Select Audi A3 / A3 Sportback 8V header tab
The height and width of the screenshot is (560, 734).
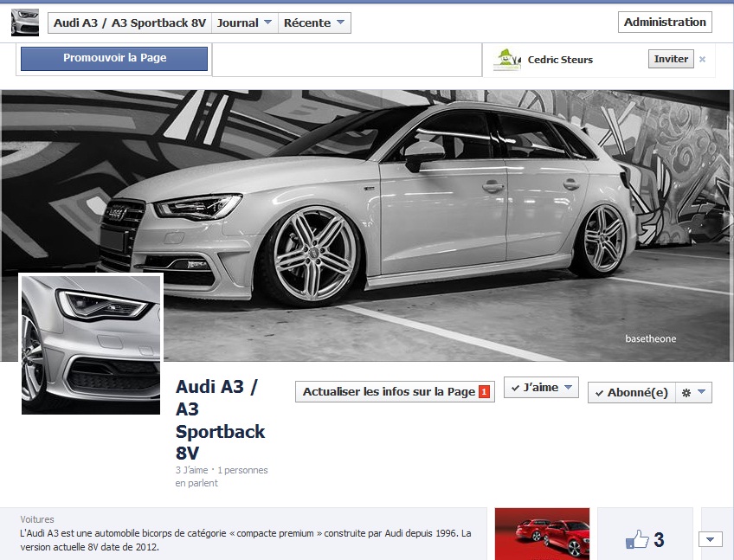(x=129, y=23)
